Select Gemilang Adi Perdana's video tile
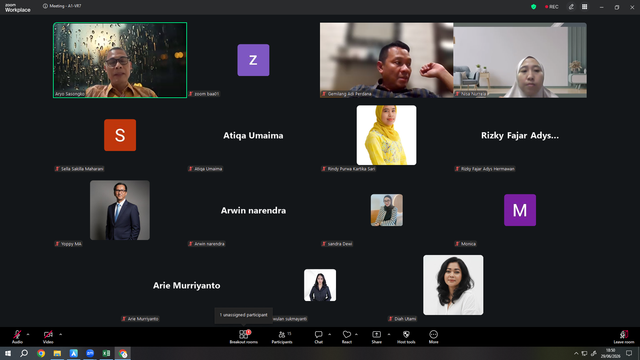This screenshot has width=640, height=360. pyautogui.click(x=387, y=60)
